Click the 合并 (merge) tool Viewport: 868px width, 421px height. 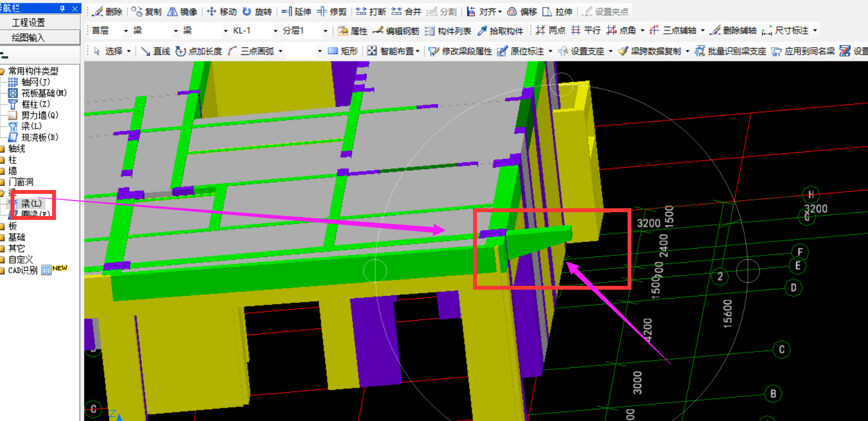pos(406,12)
